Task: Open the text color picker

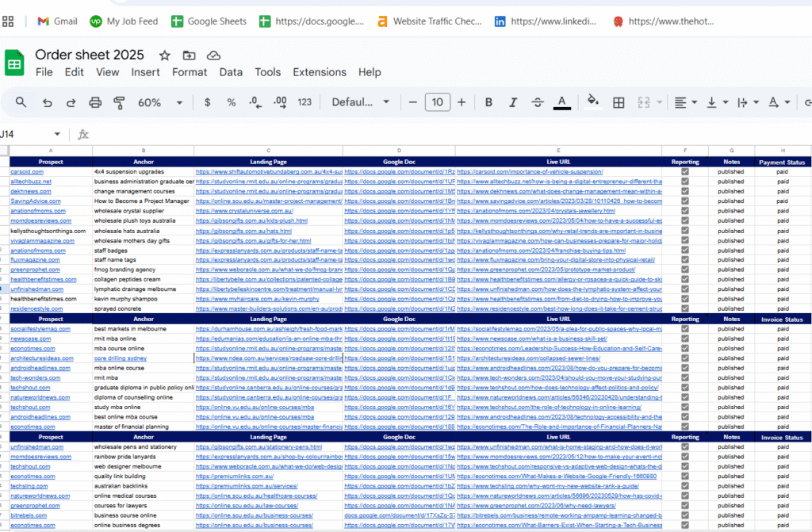Action: point(562,102)
